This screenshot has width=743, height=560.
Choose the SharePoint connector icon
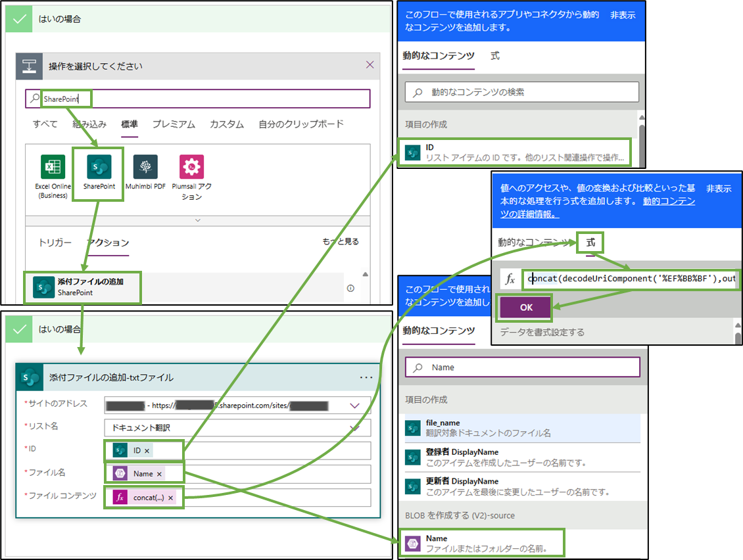(99, 167)
